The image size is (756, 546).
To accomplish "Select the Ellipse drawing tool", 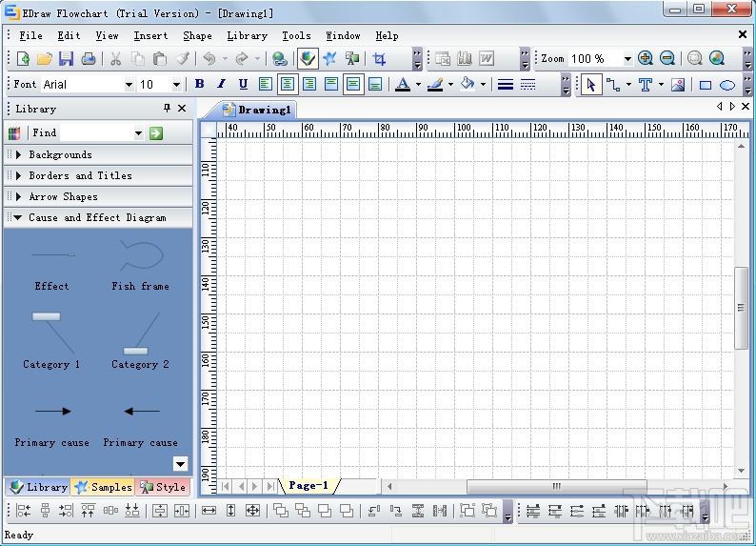I will pos(727,86).
